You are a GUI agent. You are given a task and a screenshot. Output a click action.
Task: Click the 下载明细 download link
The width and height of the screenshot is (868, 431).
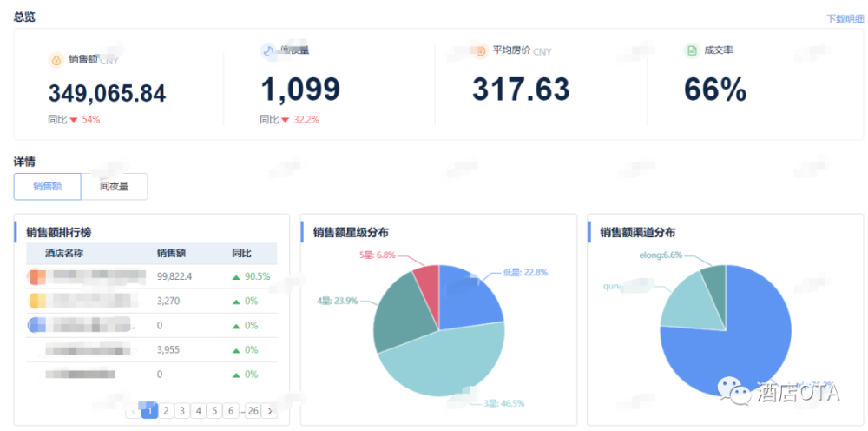pyautogui.click(x=845, y=19)
